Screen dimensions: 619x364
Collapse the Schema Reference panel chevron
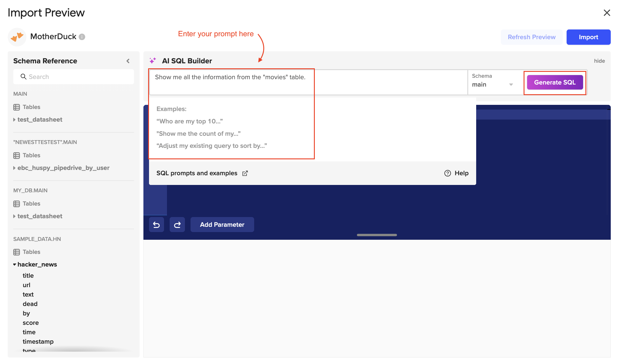pyautogui.click(x=128, y=61)
